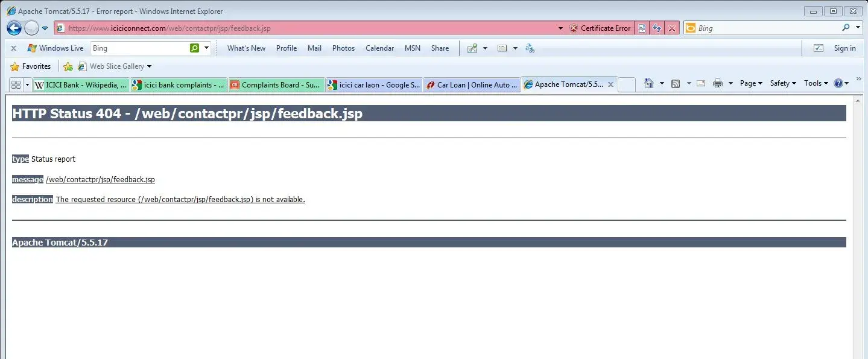Viewport: 868px width, 359px height.
Task: Click the form-fill card icon in Live toolbar
Action: 502,48
